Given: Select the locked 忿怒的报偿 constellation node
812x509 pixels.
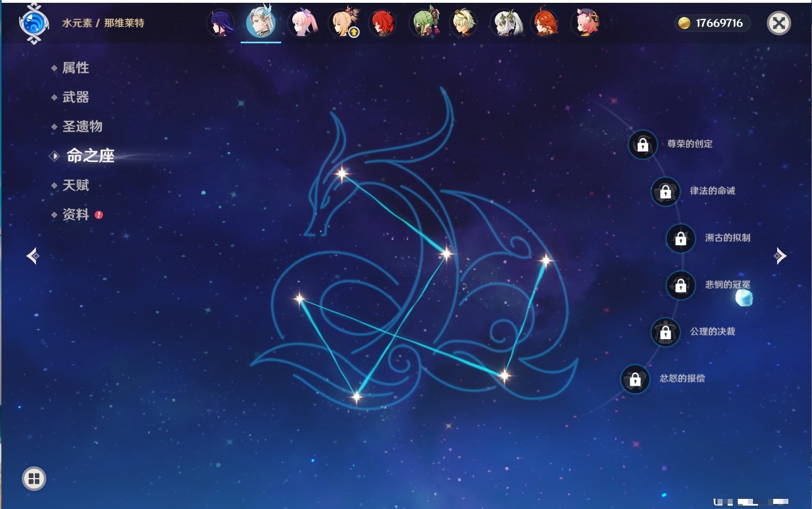Looking at the screenshot, I should pyautogui.click(x=635, y=379).
